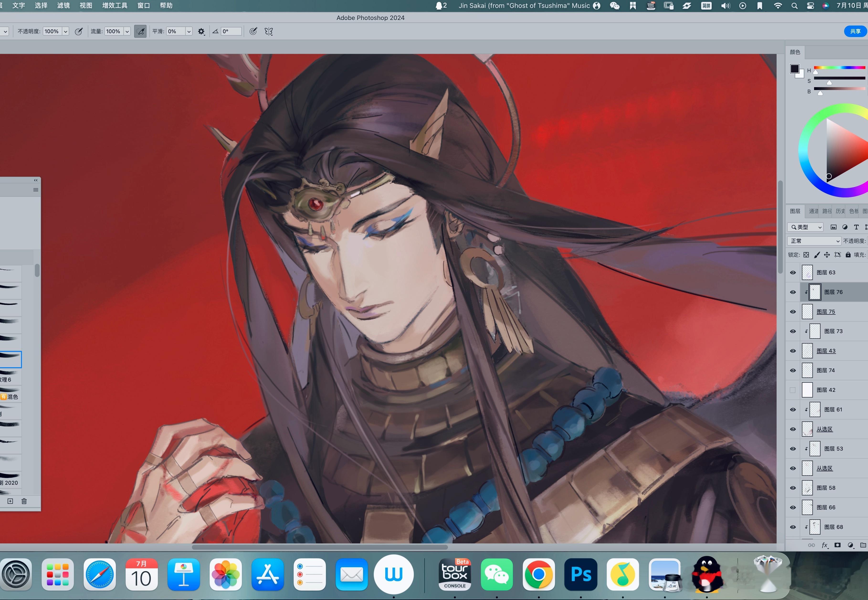The image size is (868, 600).
Task: Create a new brush in brush panel
Action: pos(10,501)
